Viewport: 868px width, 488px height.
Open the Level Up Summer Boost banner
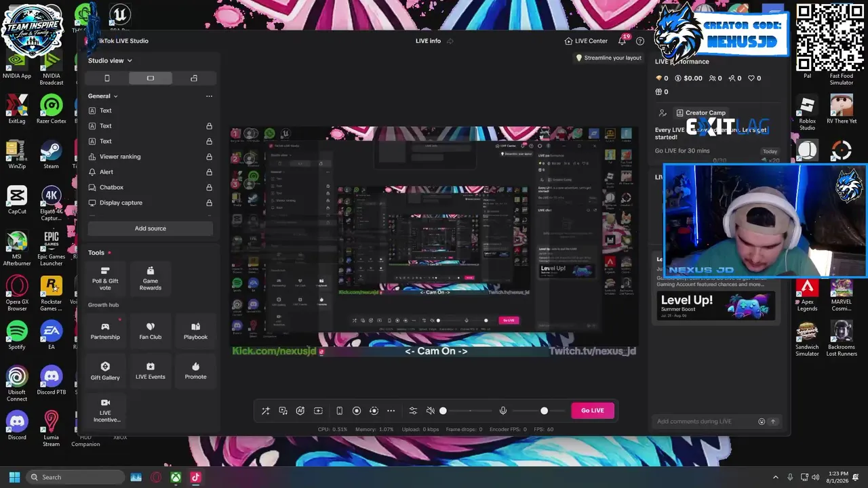click(715, 306)
